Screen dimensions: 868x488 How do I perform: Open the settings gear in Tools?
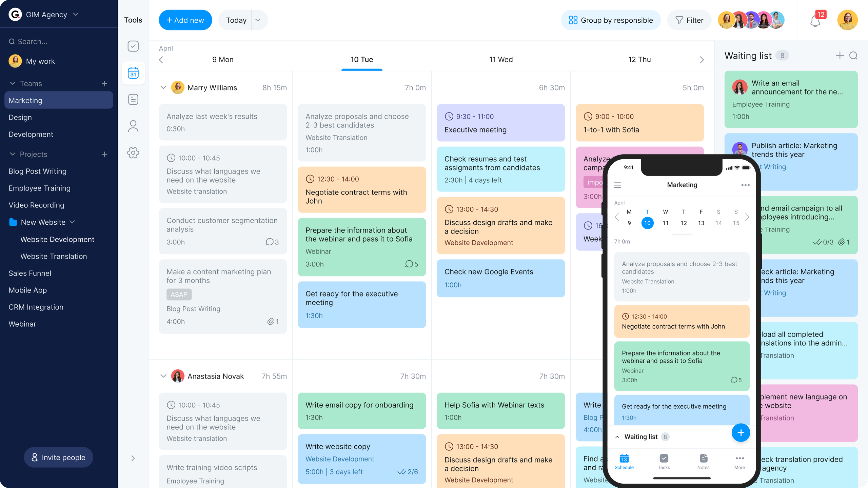pyautogui.click(x=133, y=153)
